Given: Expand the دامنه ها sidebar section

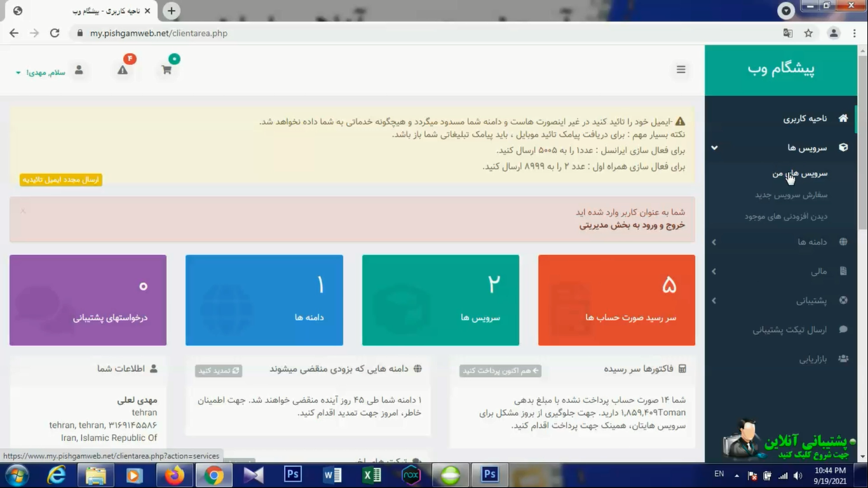Looking at the screenshot, I should point(714,242).
